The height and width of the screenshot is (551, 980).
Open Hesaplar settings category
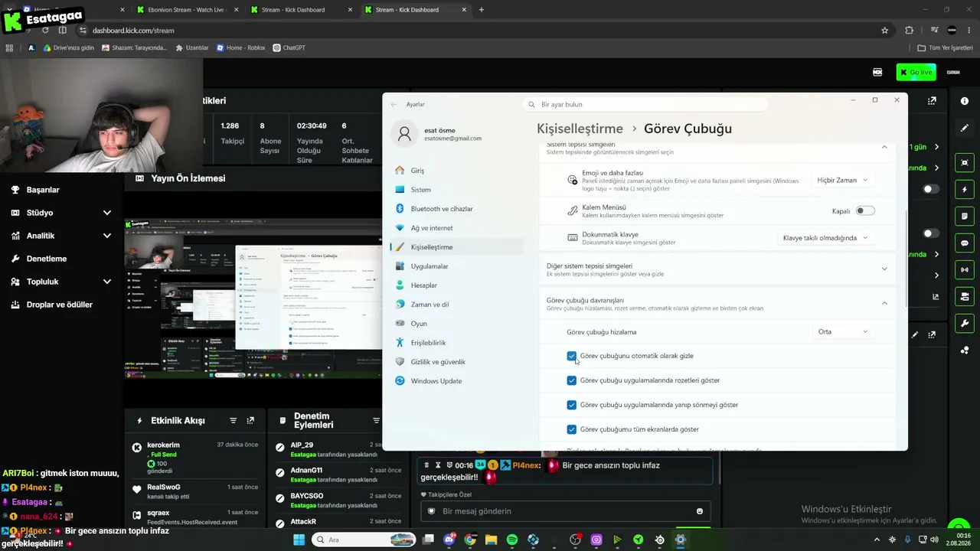(456, 285)
